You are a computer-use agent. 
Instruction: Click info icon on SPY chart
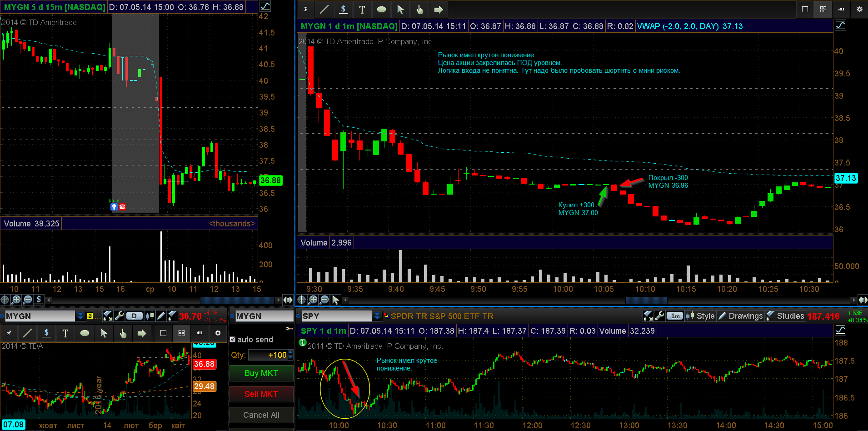point(303,342)
